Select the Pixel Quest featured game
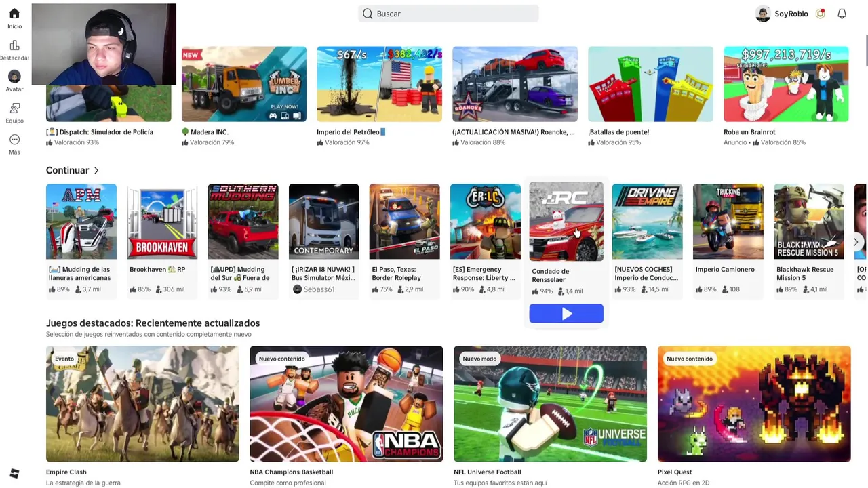 pos(754,404)
